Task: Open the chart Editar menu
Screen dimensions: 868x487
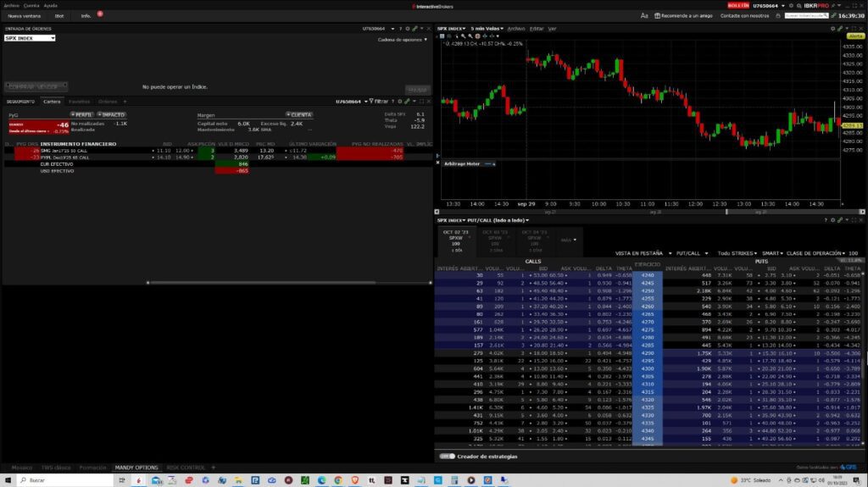Action: [537, 29]
